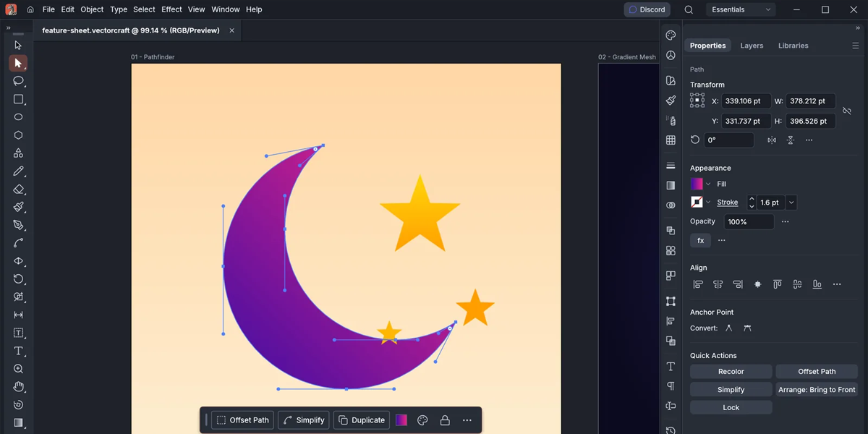The height and width of the screenshot is (434, 868).
Task: Expand the Fill swatch dropdown arrow
Action: click(708, 184)
